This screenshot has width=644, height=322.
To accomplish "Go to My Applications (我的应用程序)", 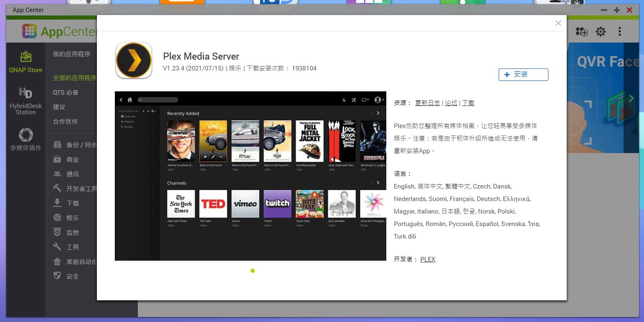I will 71,54.
